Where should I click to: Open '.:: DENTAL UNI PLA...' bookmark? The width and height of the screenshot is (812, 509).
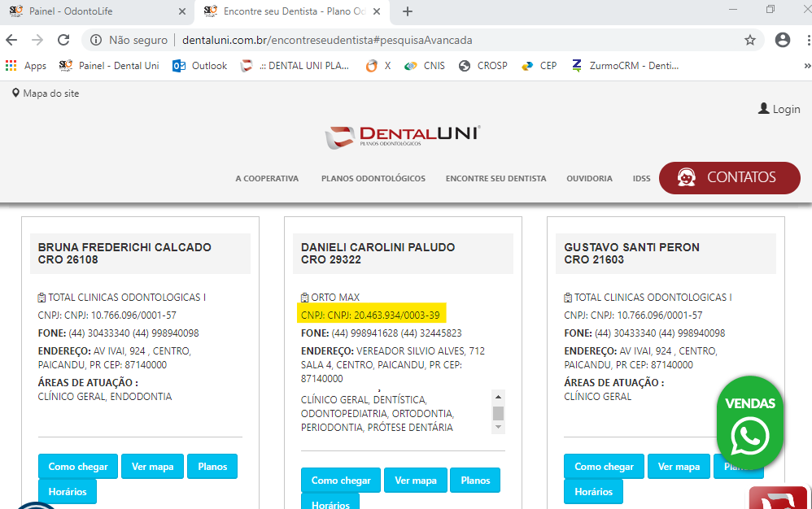pyautogui.click(x=295, y=66)
